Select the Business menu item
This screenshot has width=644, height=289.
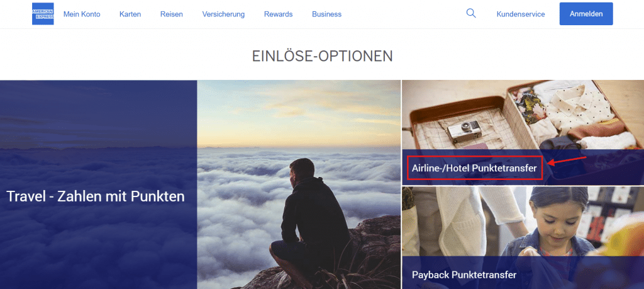pos(326,14)
